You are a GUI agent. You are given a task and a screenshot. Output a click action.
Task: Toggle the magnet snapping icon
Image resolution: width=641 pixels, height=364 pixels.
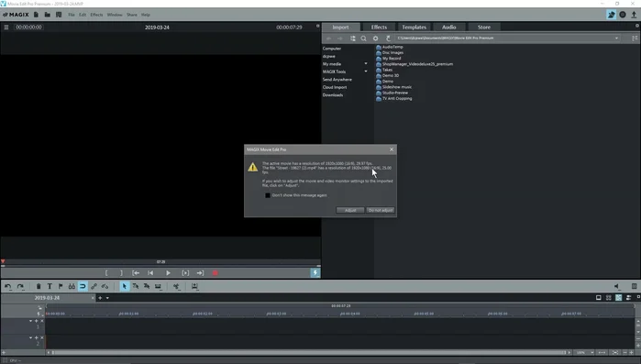83,286
